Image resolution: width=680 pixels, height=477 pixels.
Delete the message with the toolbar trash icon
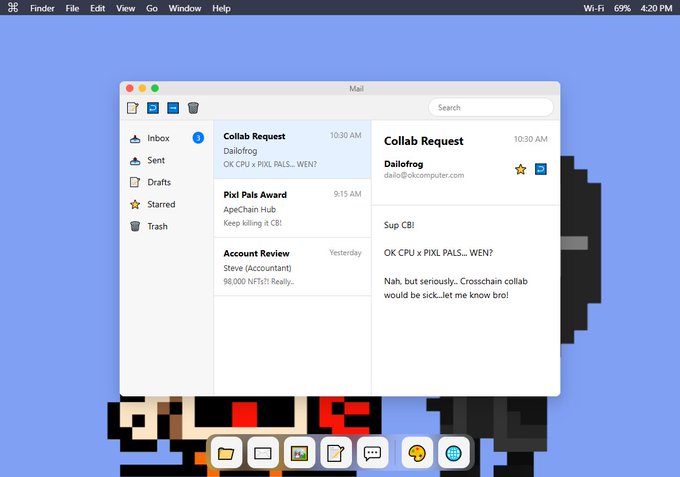click(193, 108)
